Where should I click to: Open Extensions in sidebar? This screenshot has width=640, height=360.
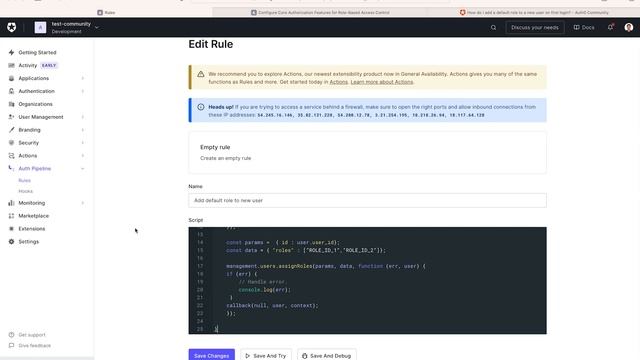click(31, 229)
